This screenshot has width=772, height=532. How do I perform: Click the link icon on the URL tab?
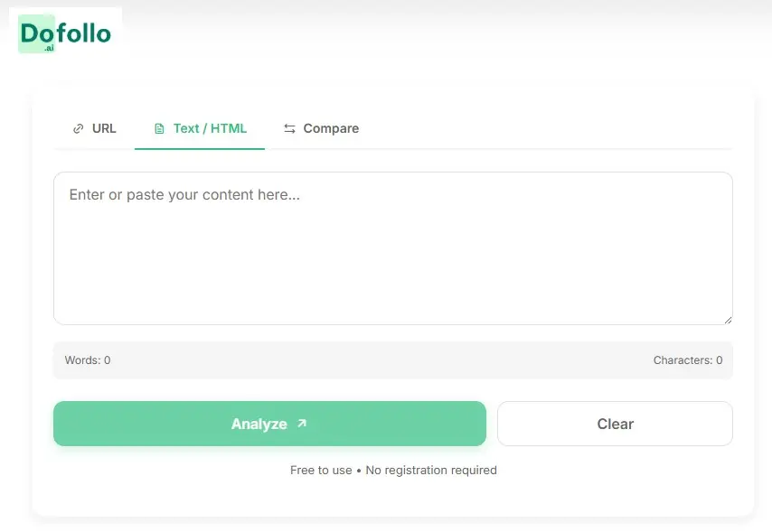[x=78, y=128]
